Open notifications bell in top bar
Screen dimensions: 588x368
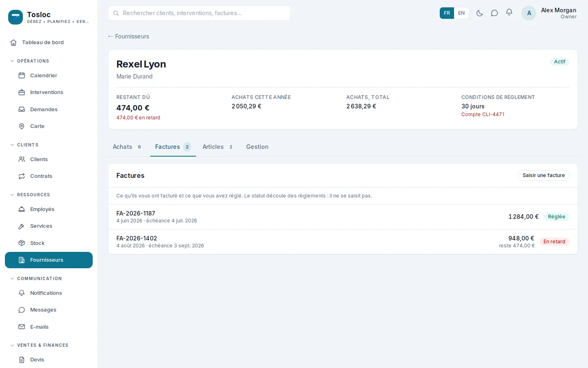tap(509, 13)
